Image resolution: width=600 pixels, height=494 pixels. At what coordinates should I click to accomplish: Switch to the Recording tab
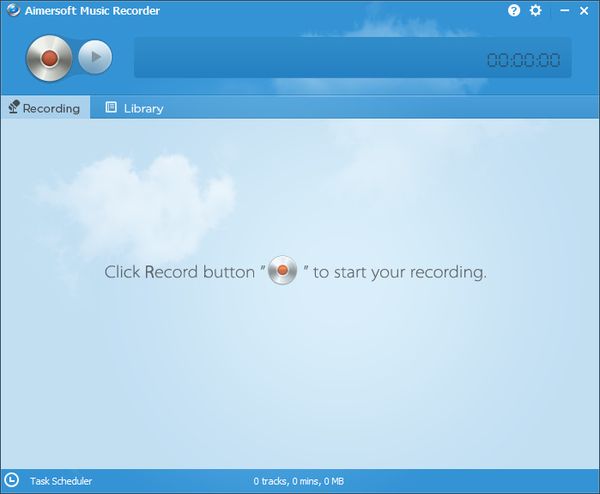point(45,108)
